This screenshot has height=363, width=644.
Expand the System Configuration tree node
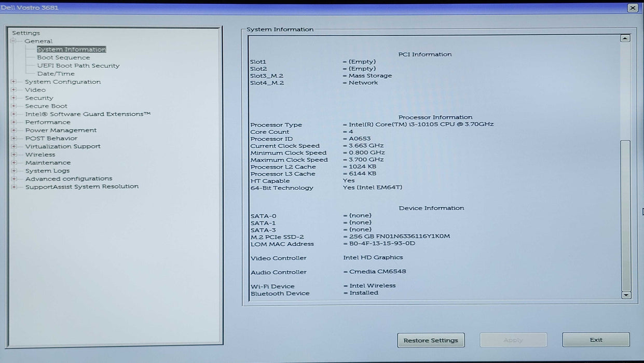[x=13, y=82]
